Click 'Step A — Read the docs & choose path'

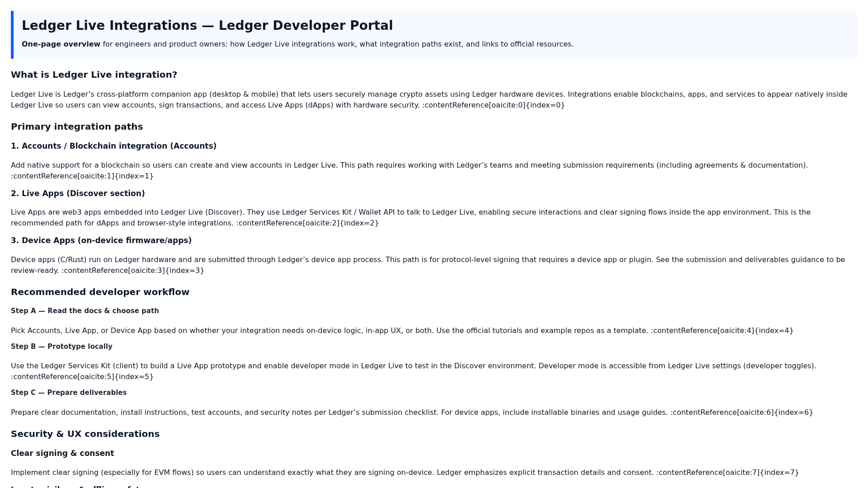(85, 311)
